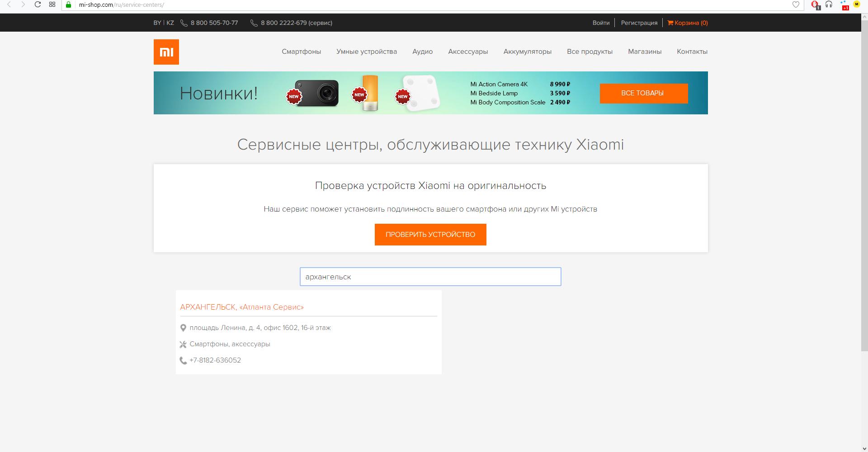The height and width of the screenshot is (452, 868).
Task: Click the ВСЕ ТОВАРЫ banner button
Action: click(x=644, y=93)
